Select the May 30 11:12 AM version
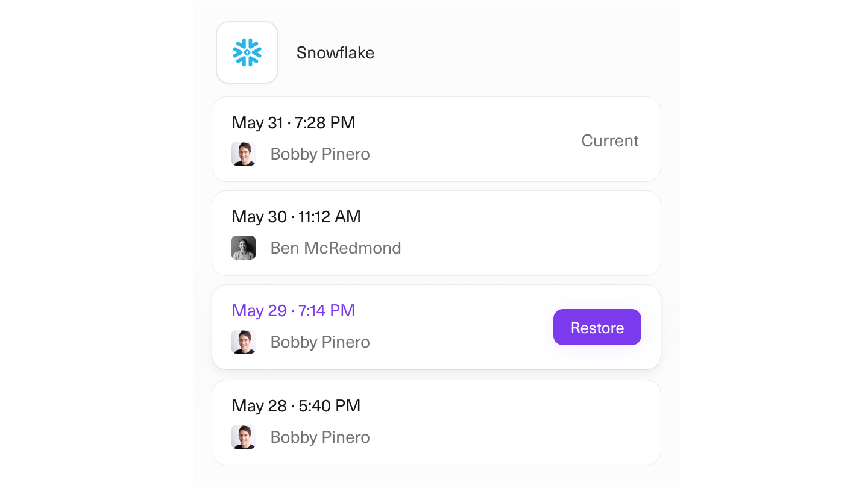Screen dimensions: 868x488 [x=296, y=217]
